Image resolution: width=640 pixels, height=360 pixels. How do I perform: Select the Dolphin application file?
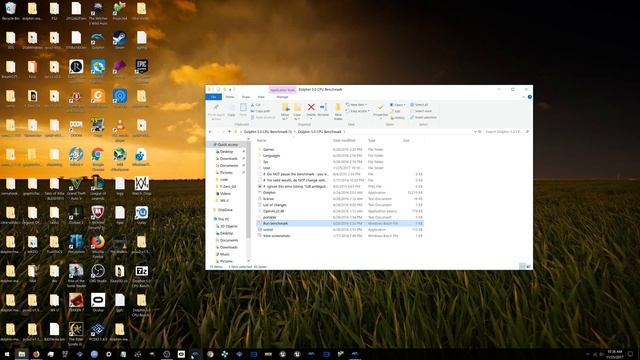point(340,193)
